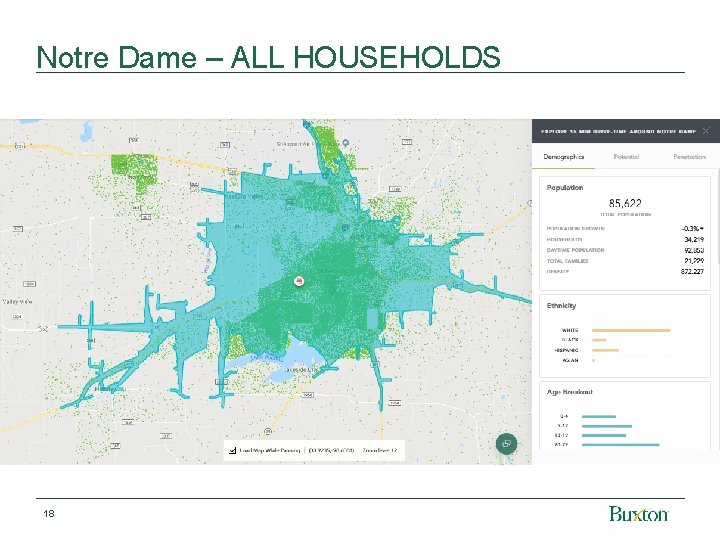Image resolution: width=720 pixels, height=540 pixels.
Task: Click the Total Families label
Action: [567, 261]
